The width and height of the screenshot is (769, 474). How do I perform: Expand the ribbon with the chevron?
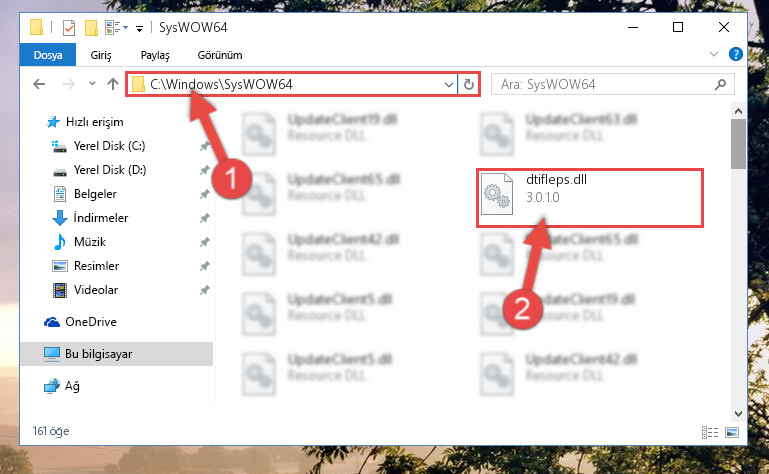[x=714, y=54]
